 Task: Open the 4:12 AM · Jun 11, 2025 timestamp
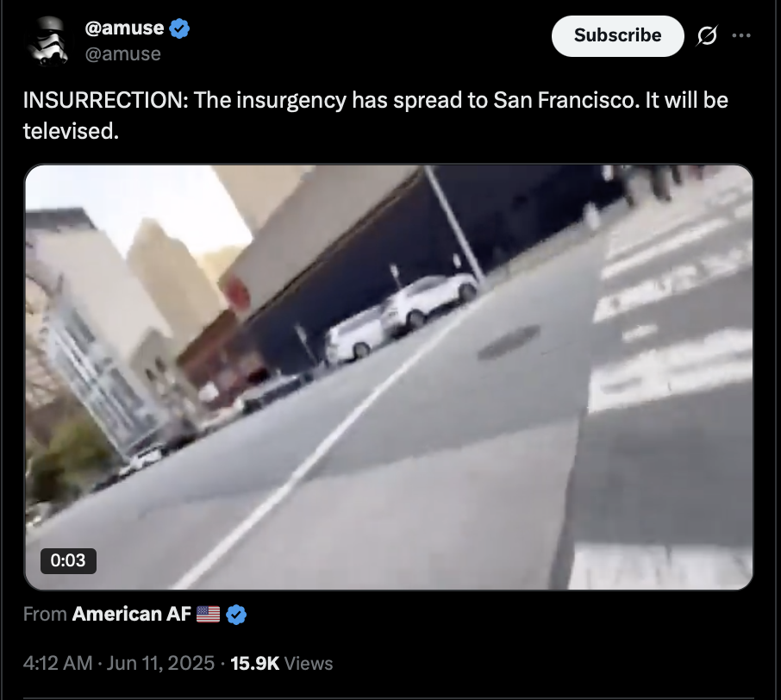119,663
